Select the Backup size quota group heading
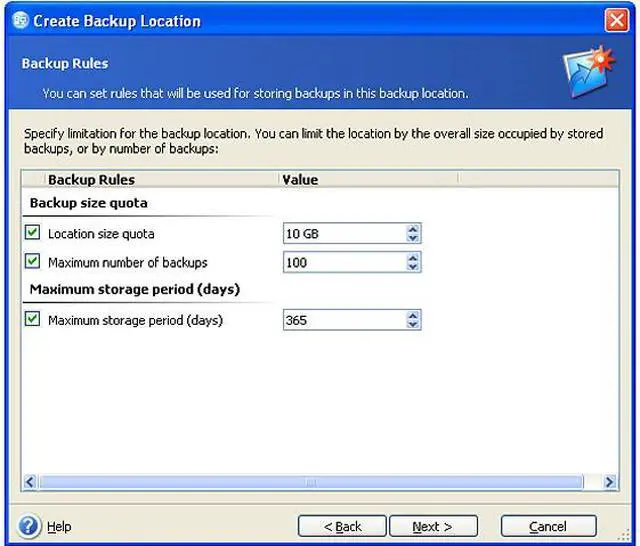This screenshot has width=640, height=546. [89, 203]
